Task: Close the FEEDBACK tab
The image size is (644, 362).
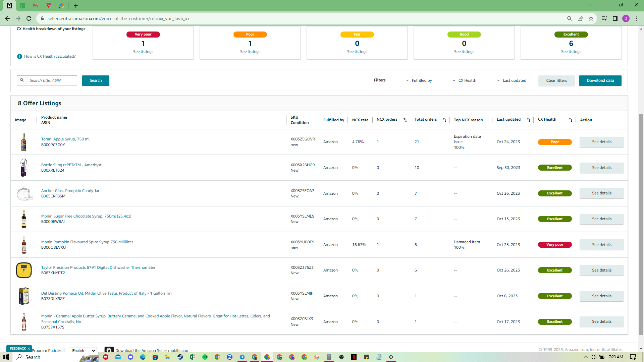Action: tap(29, 349)
